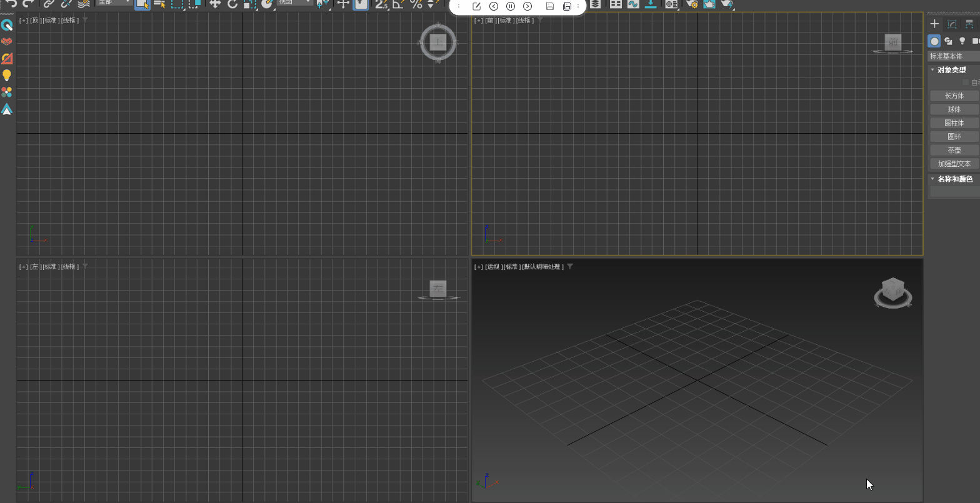Click the left sidebar orange slashed-square icon
The height and width of the screenshot is (503, 980).
point(7,59)
